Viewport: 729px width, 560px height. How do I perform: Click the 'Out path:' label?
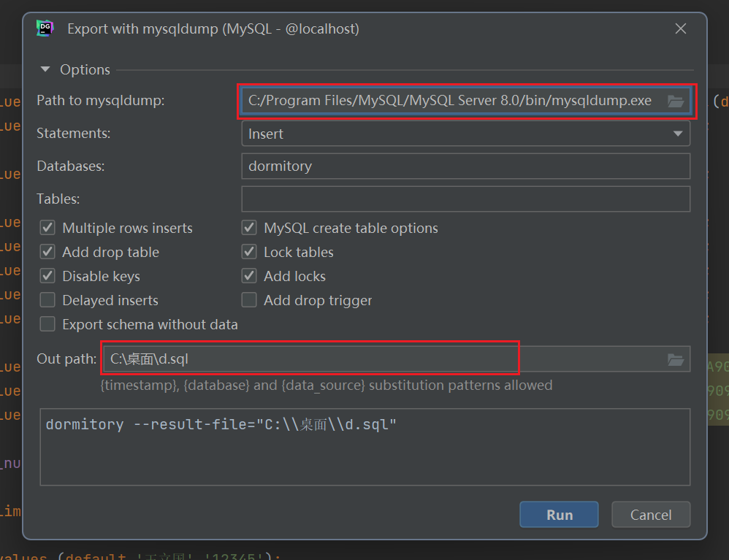pos(66,358)
